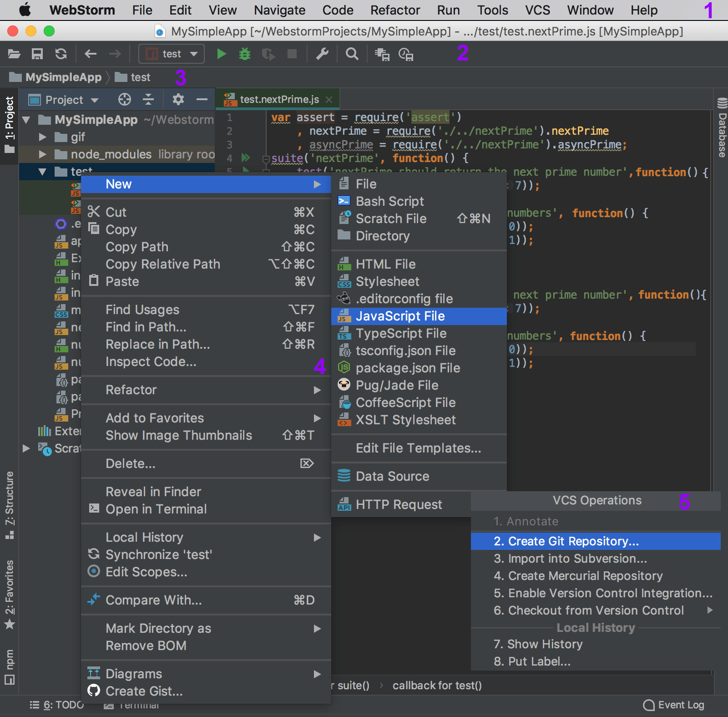This screenshot has height=717, width=728.
Task: Click the Synchronize toolbar icon
Action: point(61,54)
